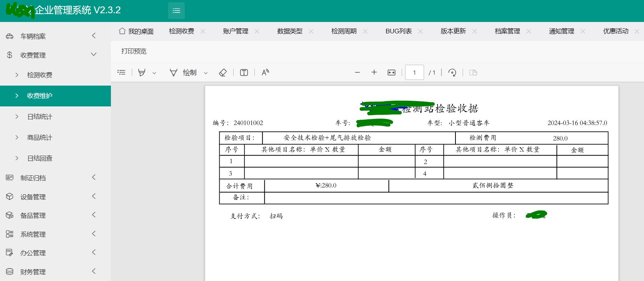
Task: Switch to the 版本更新 tab
Action: (x=453, y=31)
